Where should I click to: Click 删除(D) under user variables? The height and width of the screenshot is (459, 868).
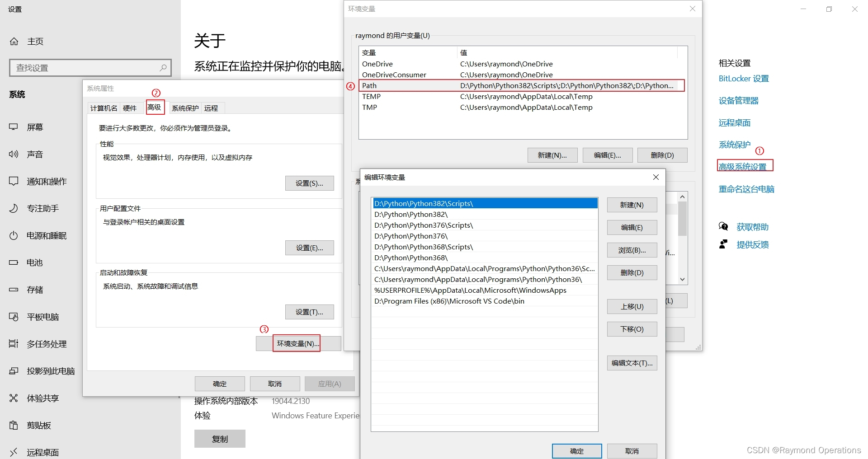coord(662,155)
